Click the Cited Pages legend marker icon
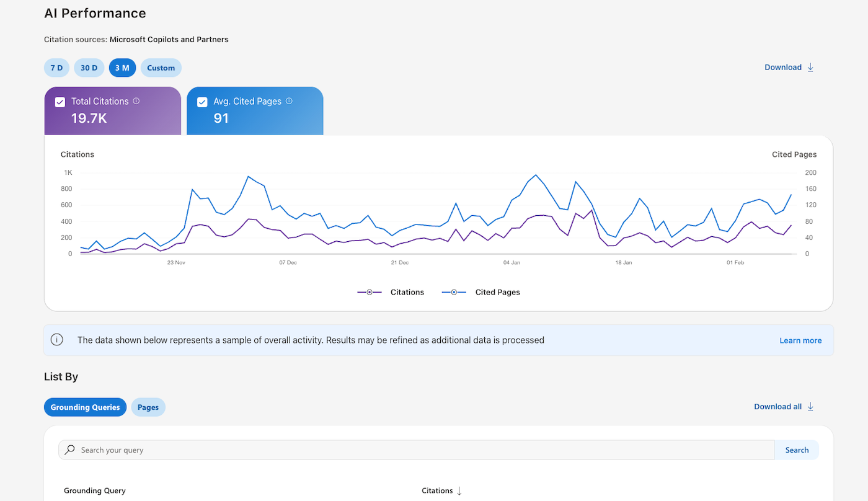 (x=454, y=292)
